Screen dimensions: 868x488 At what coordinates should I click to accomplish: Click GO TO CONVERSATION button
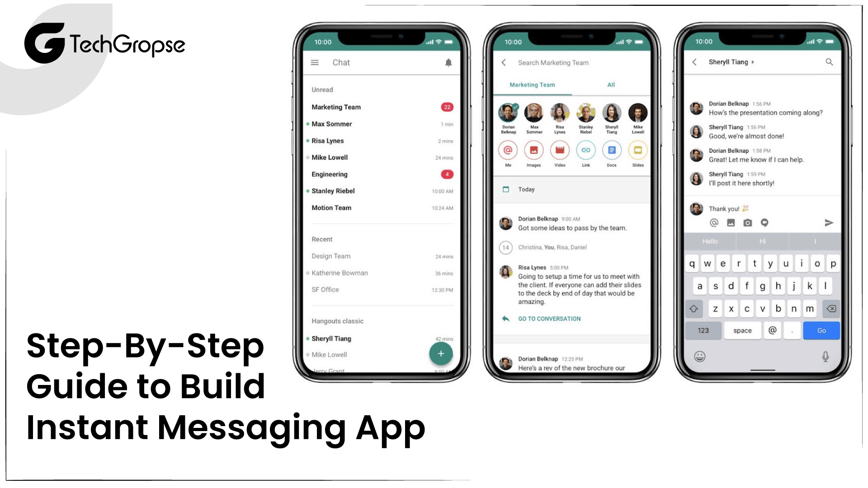coord(549,319)
